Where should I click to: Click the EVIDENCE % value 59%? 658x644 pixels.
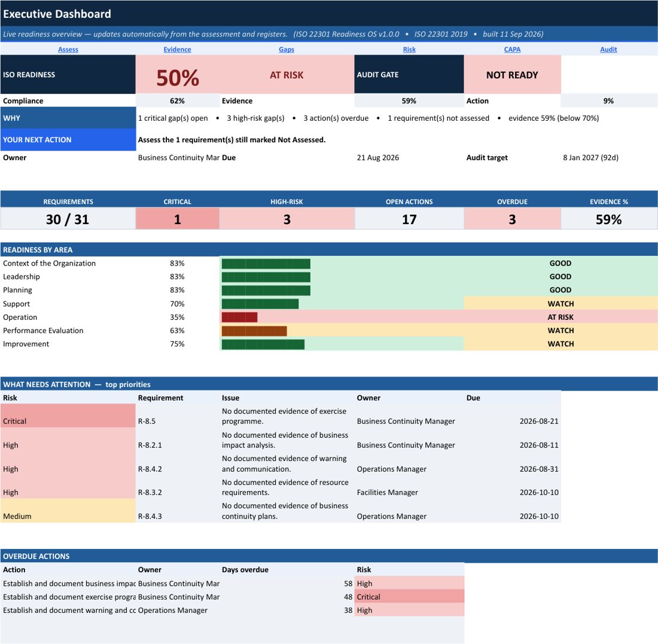[608, 219]
